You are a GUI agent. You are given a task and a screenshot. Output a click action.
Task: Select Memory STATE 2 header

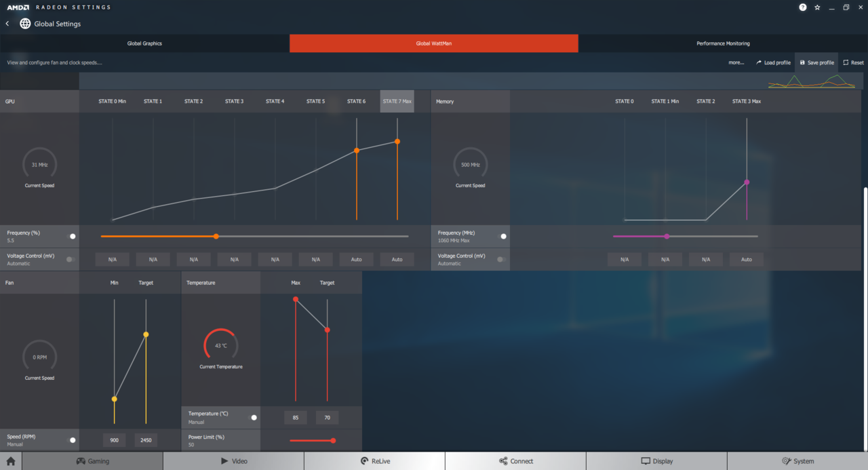pyautogui.click(x=706, y=101)
